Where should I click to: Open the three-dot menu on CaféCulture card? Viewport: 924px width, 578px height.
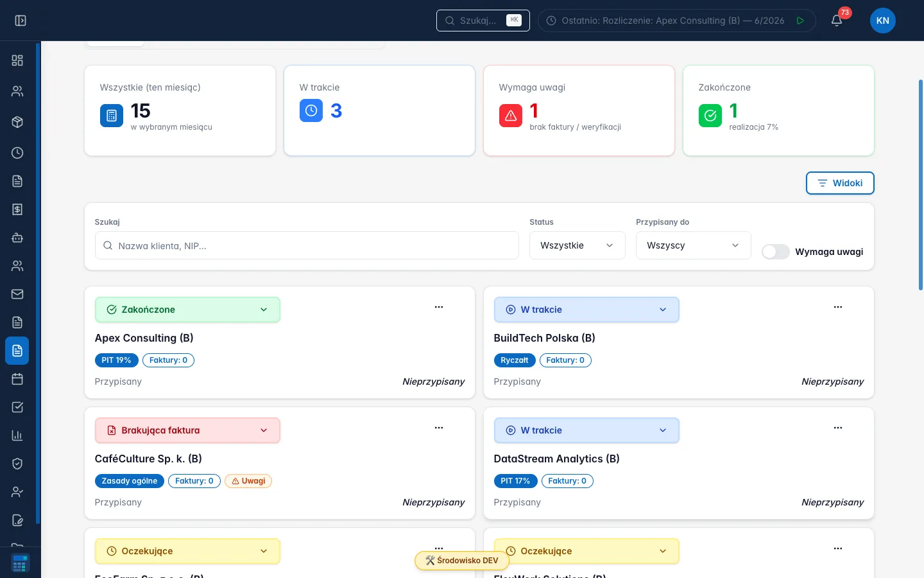[x=439, y=428]
